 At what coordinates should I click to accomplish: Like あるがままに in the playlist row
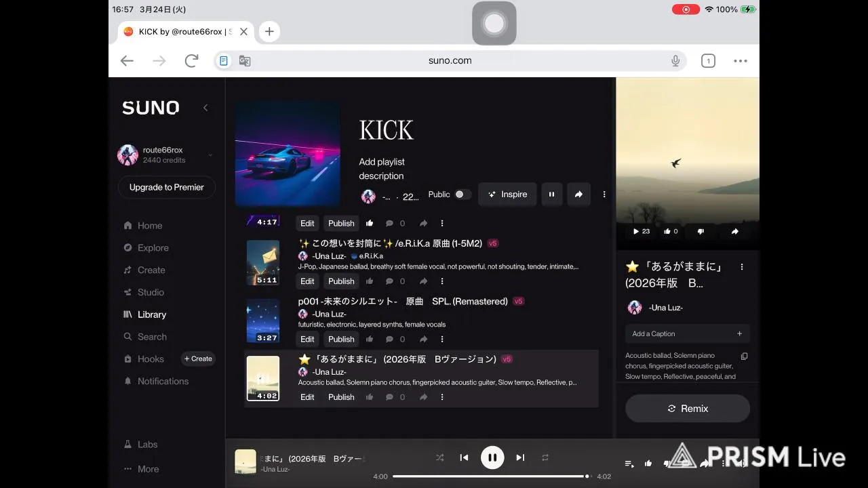pyautogui.click(x=370, y=397)
